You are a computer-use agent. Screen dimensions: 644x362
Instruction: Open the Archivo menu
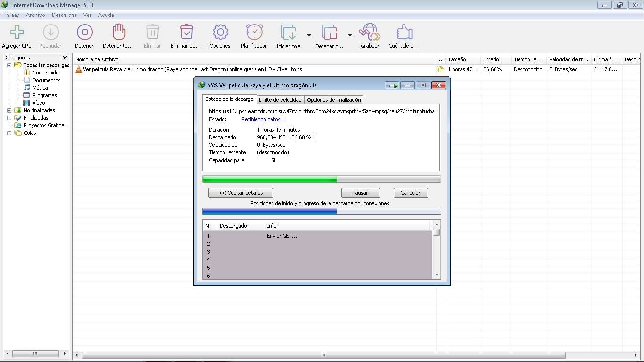[35, 15]
